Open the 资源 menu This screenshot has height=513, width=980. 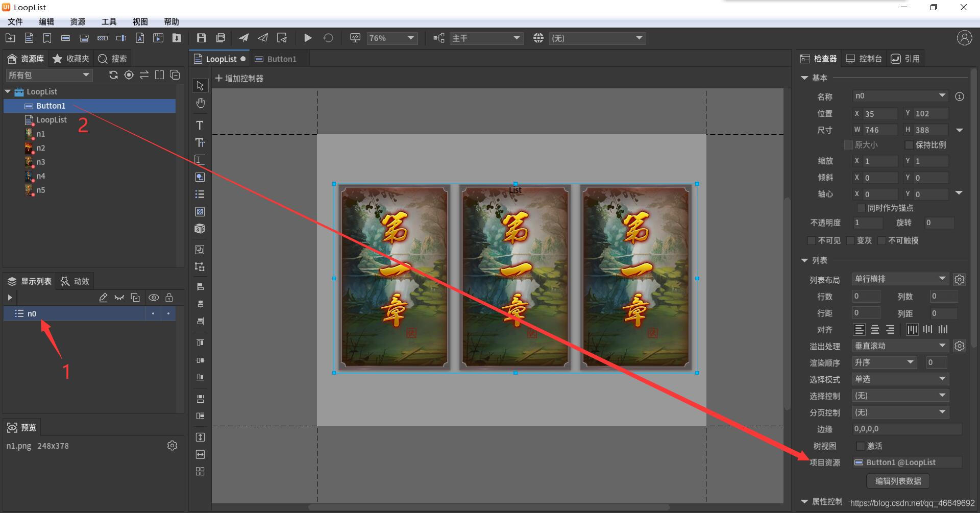[78, 21]
